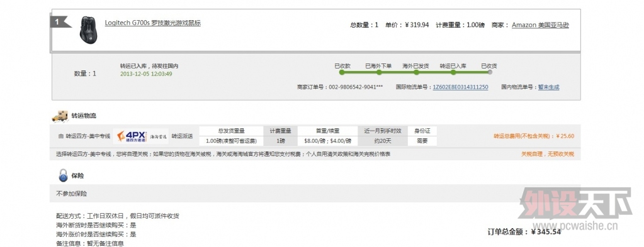
Task: Click the 身份证 table header
Action: click(422, 131)
